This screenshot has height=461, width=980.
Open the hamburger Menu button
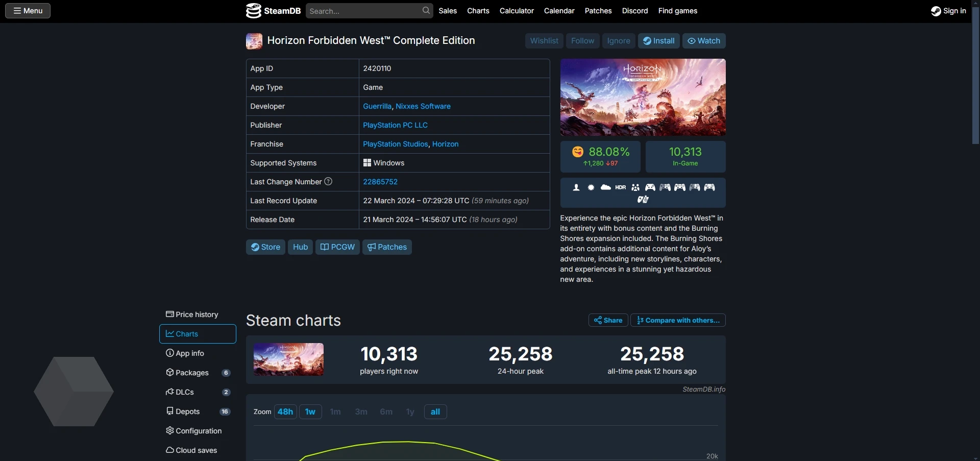[28, 11]
